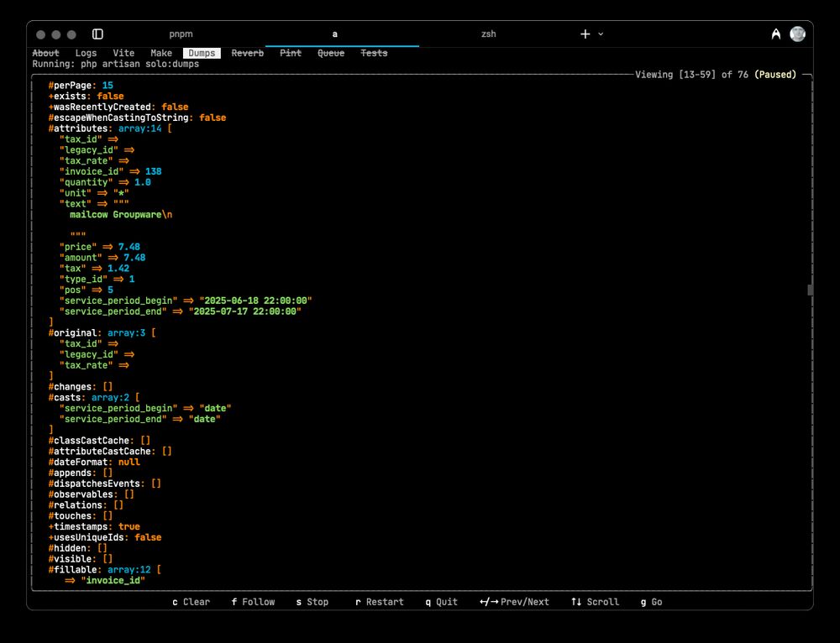This screenshot has width=840, height=643.
Task: Click the green zoom window dot
Action: [71, 34]
